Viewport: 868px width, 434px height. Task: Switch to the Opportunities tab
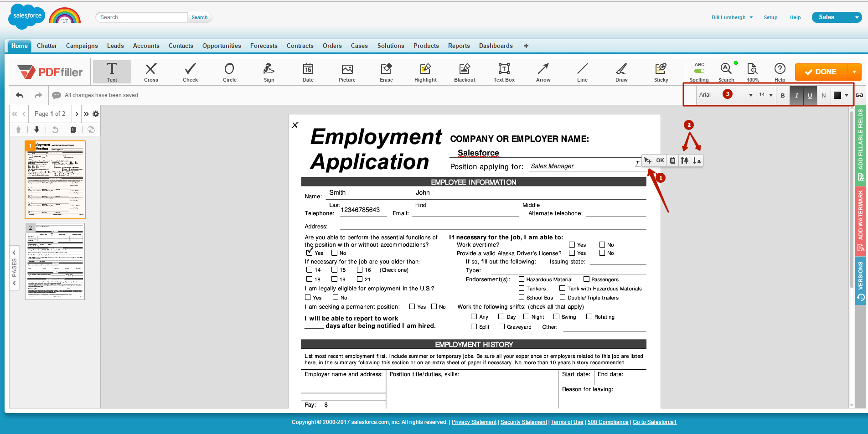point(222,46)
